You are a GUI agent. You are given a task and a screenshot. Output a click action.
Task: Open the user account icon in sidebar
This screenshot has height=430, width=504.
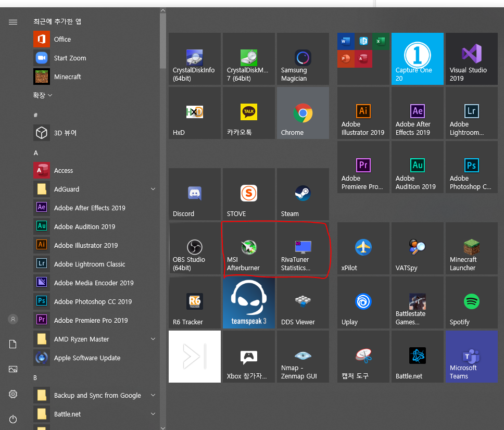pyautogui.click(x=13, y=319)
